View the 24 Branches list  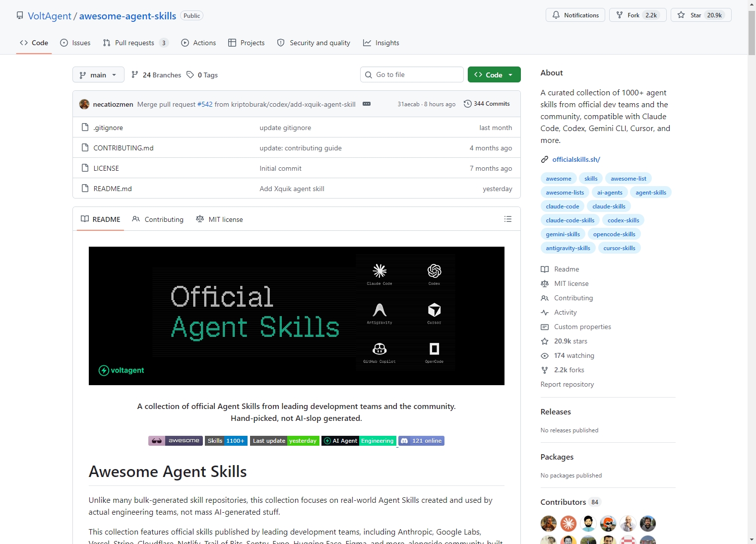(156, 75)
